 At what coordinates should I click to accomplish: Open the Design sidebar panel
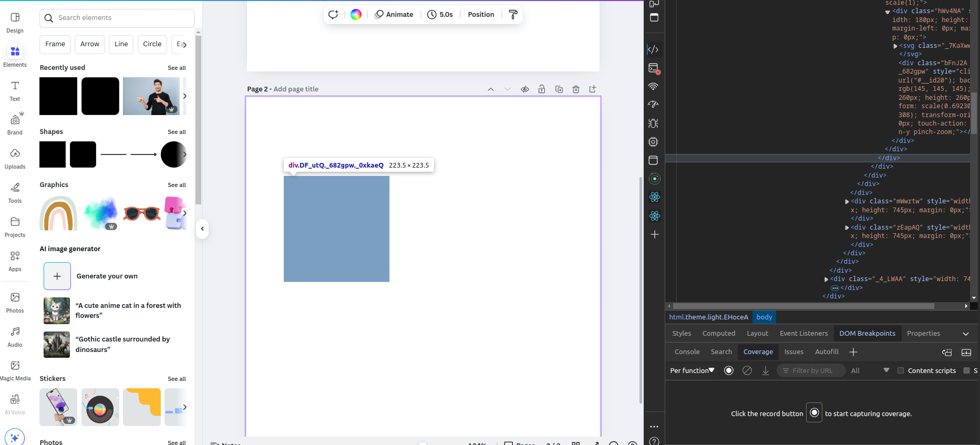(15, 23)
